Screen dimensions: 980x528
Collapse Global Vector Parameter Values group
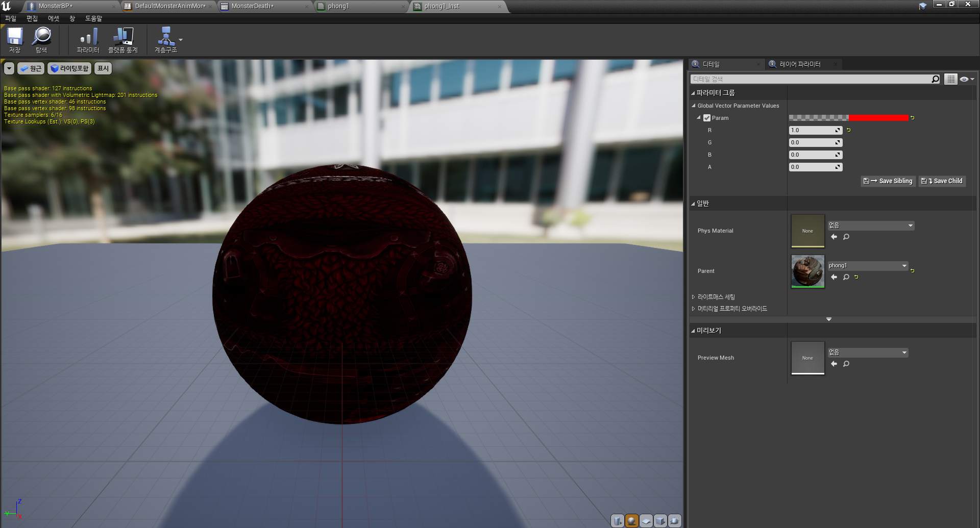point(694,106)
